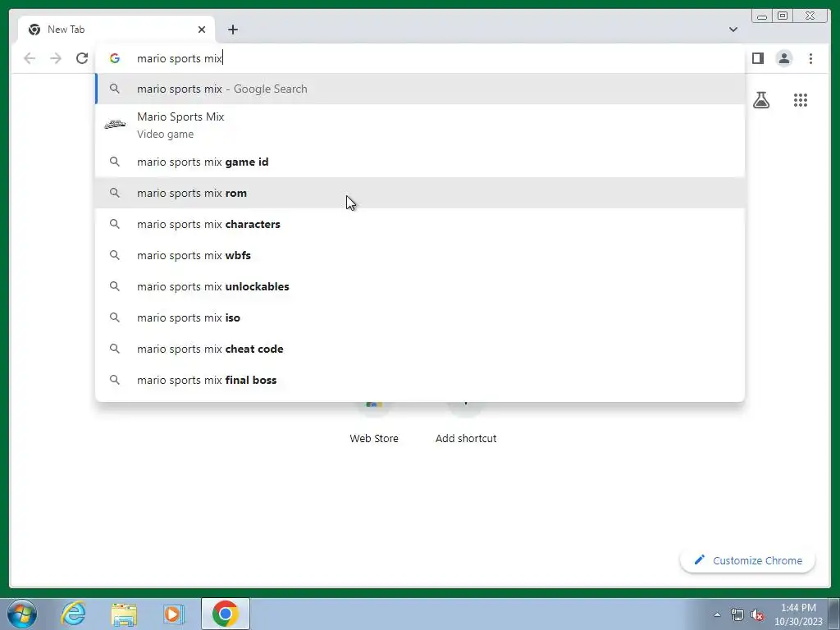840x630 pixels.
Task: Open the profile avatar menu
Action: click(x=783, y=58)
